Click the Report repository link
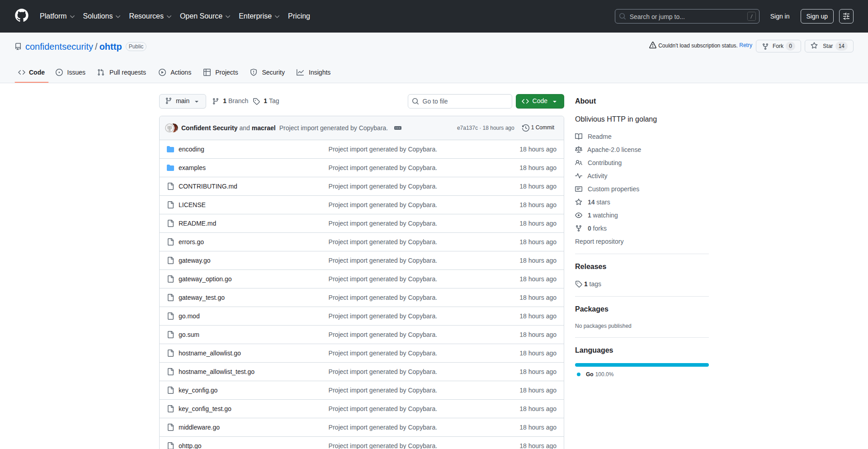Viewport: 868px width, 449px height. 599,241
